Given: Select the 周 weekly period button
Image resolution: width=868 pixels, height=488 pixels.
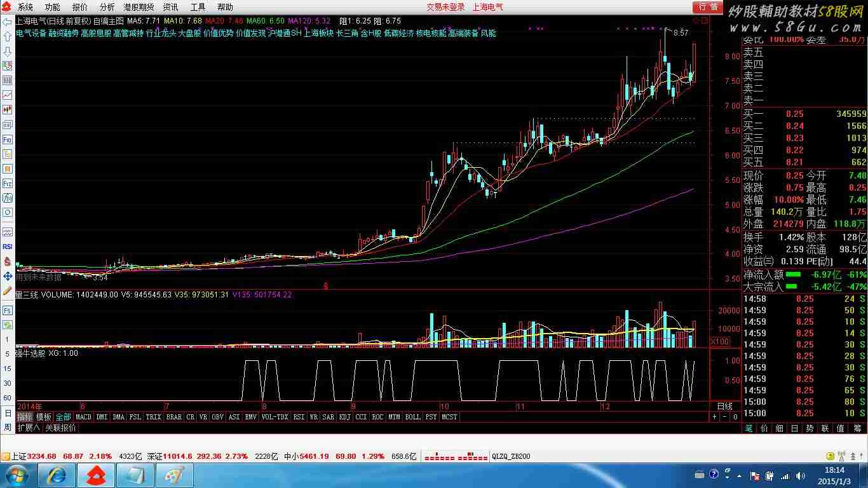Looking at the screenshot, I should coord(8,428).
